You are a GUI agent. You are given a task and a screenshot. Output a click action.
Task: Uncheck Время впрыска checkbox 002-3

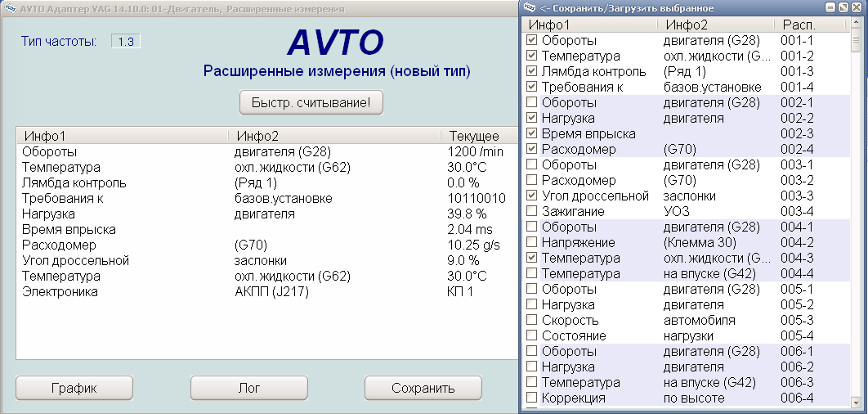point(531,133)
